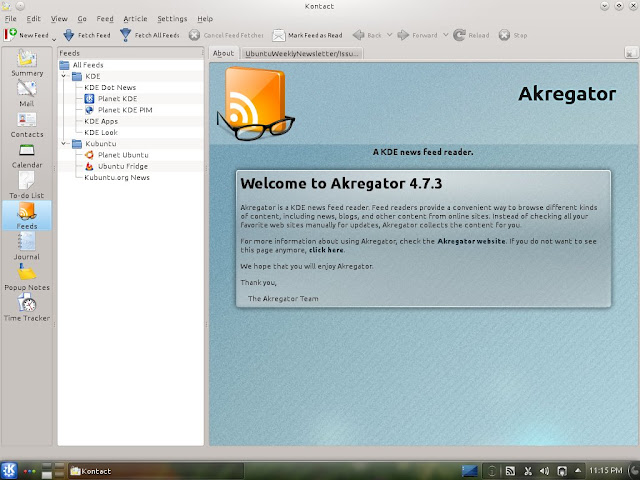The height and width of the screenshot is (480, 640).
Task: Open the File menu
Action: coord(11,19)
